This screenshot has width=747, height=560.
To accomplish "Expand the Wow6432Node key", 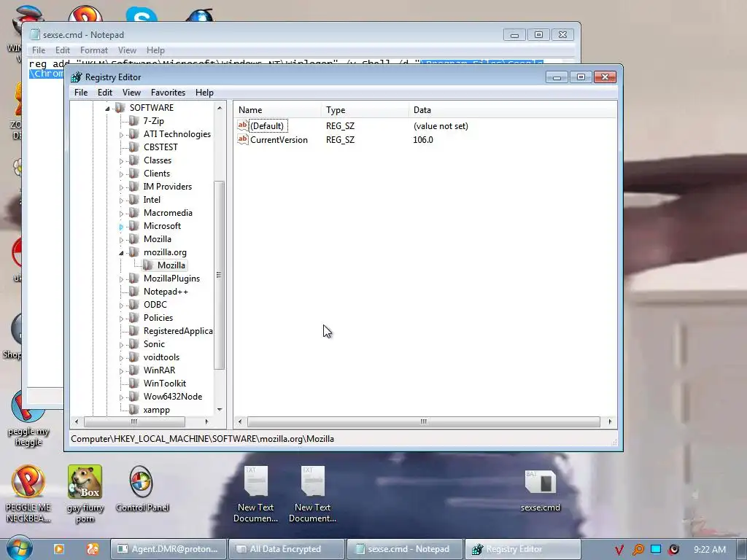I will [121, 397].
